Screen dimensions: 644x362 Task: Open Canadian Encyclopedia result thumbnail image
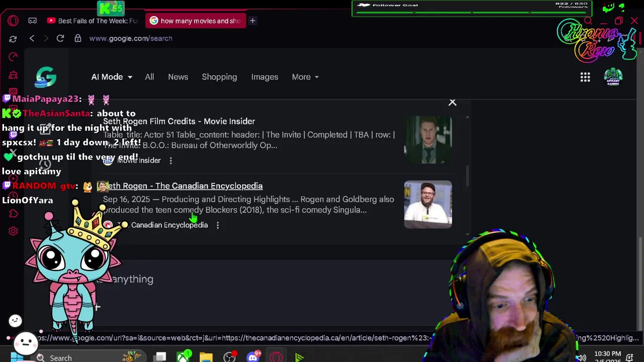(428, 204)
